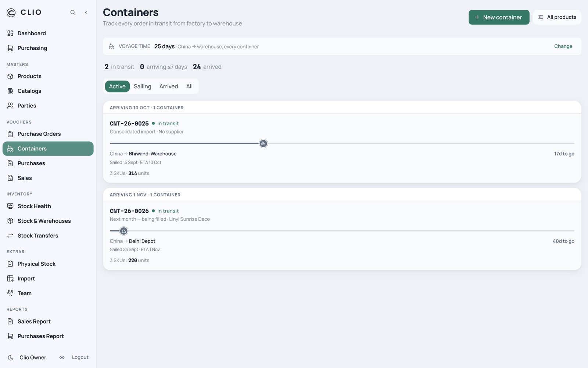588x368 pixels.
Task: Click the '0 arriving ≤7 days' count
Action: [x=164, y=67]
